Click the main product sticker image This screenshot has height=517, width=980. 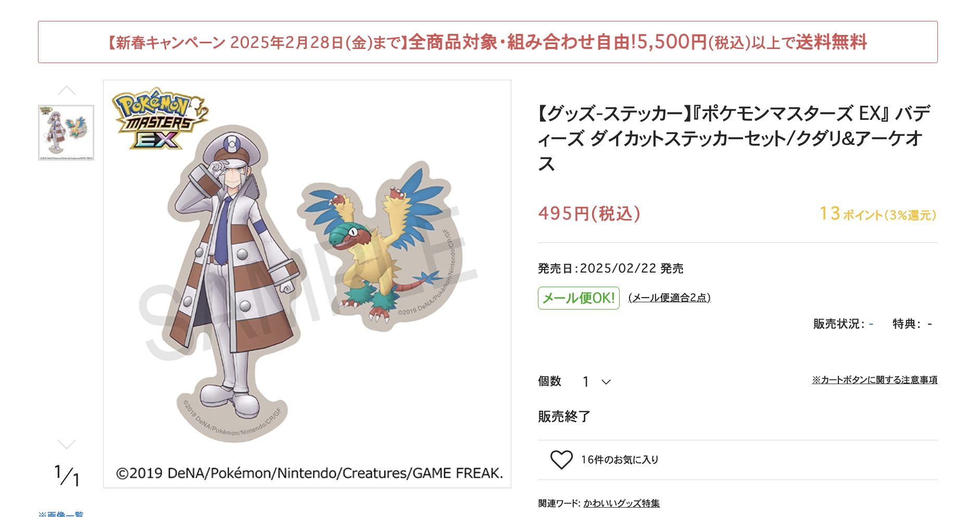(x=307, y=284)
